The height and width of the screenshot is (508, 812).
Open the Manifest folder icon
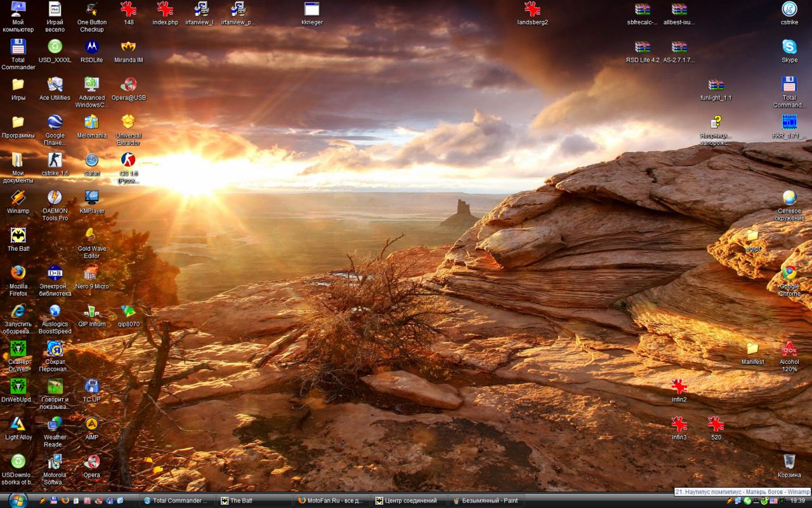pos(753,353)
